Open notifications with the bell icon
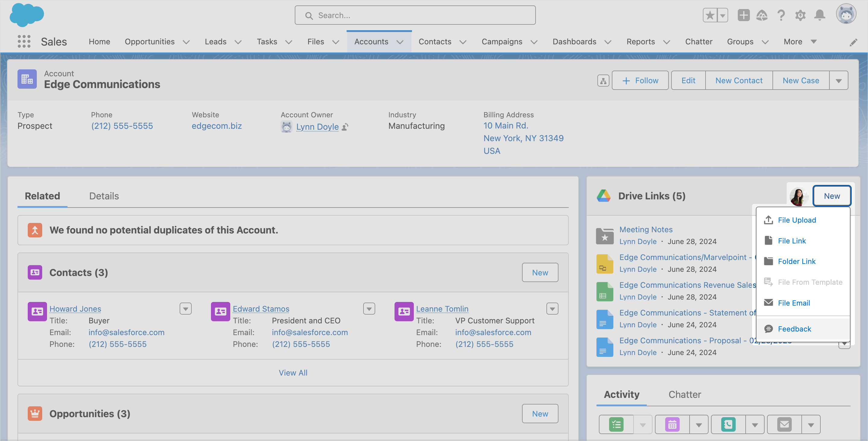 819,15
